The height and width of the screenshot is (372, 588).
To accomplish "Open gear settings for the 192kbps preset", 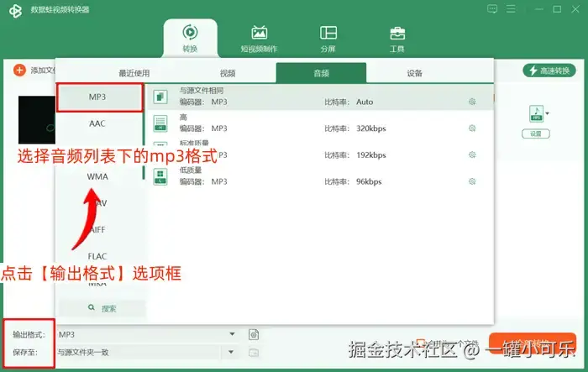I will [472, 155].
